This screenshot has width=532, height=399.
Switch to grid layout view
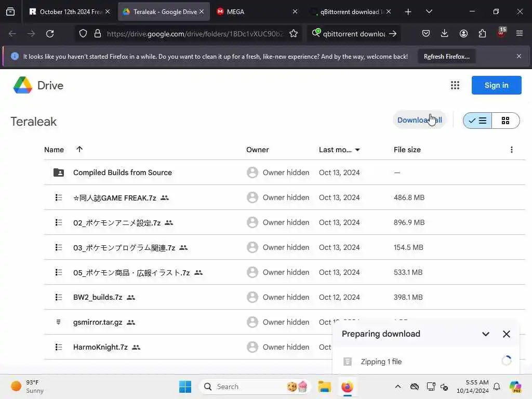506,121
